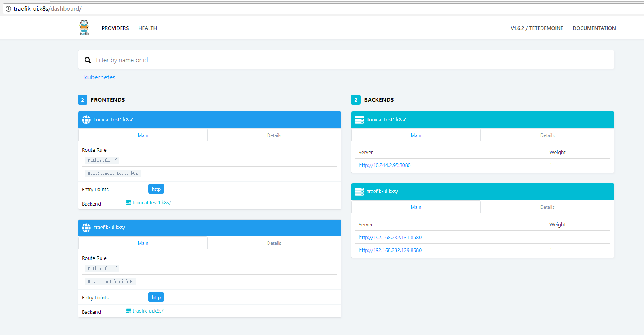Click PathPrefix:/ rule in tomcat.test1.k8s/ frontend
Screen dimensions: 644x335
coord(102,161)
